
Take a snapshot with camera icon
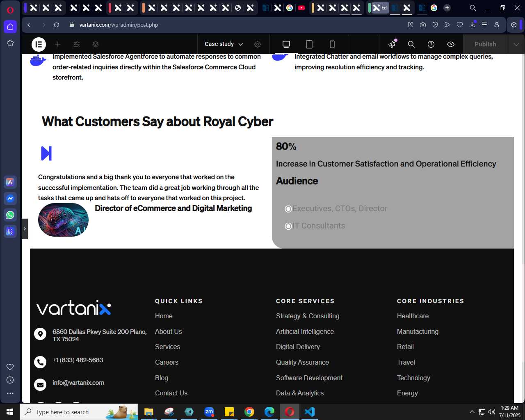423,25
